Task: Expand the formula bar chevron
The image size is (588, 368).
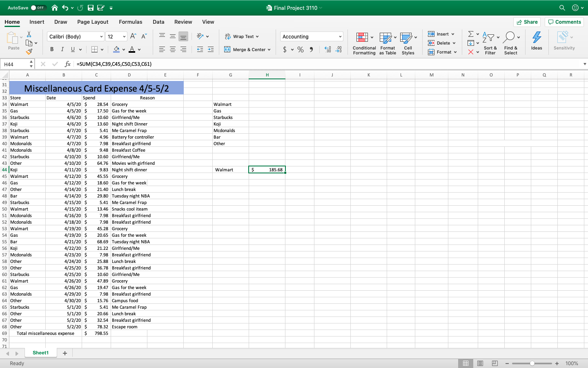Action: click(x=585, y=64)
